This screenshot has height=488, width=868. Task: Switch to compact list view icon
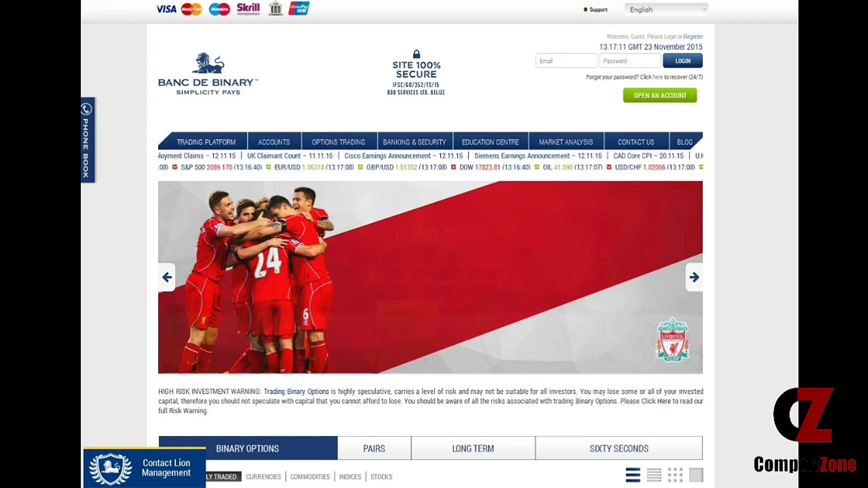(x=654, y=475)
